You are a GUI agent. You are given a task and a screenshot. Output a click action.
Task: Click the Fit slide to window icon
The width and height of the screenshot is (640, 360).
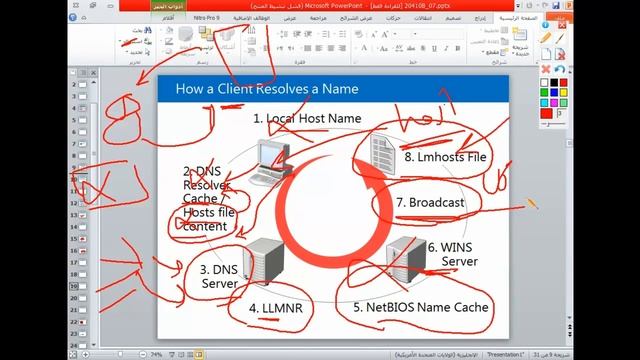coord(73,355)
